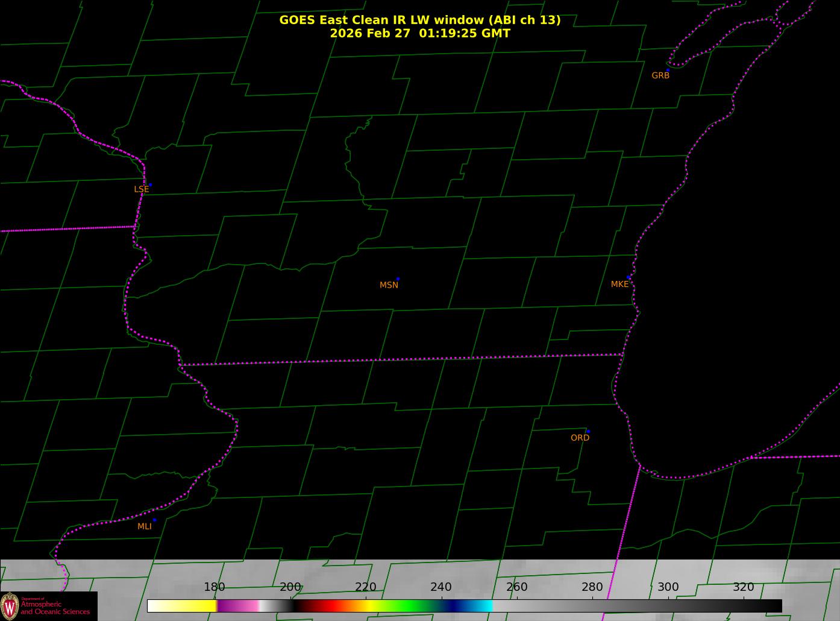Click the MLI station label

coord(145,526)
